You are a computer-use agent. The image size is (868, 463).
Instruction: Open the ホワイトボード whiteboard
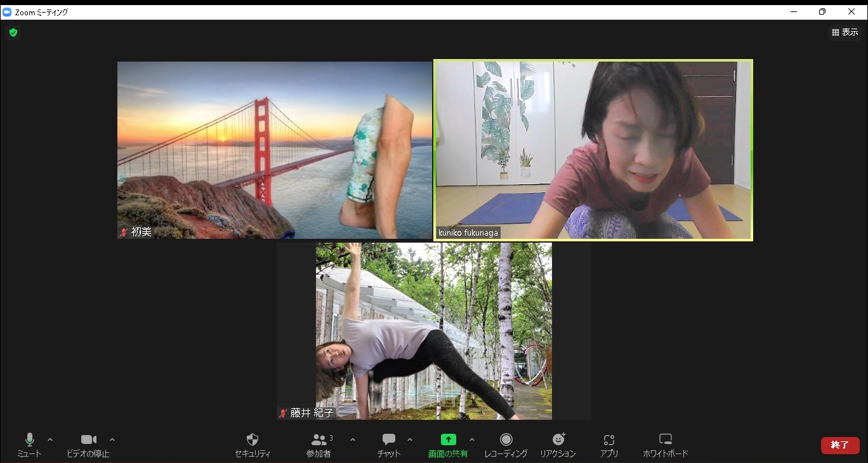pos(665,445)
